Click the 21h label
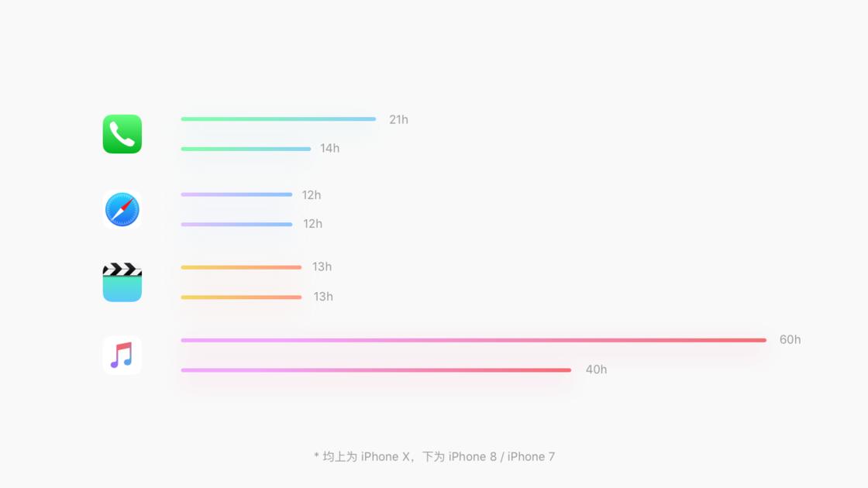This screenshot has height=488, width=868. pyautogui.click(x=398, y=119)
